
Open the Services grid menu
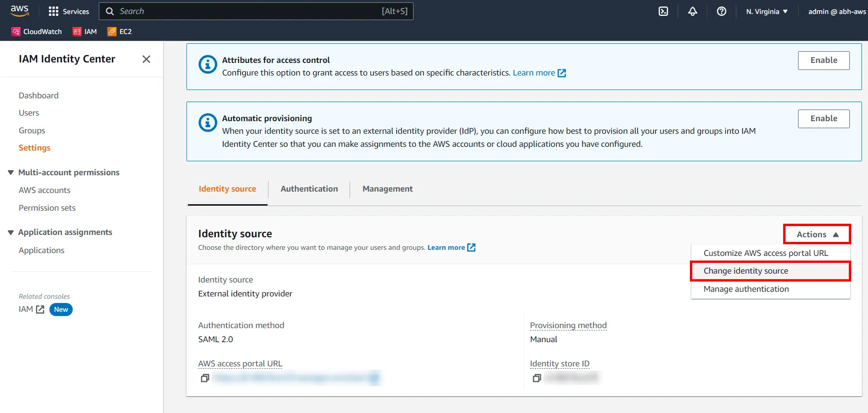click(x=69, y=11)
